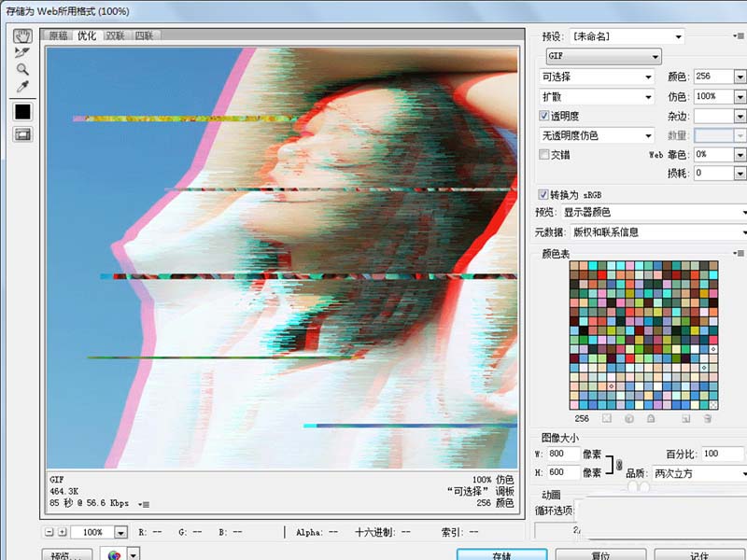This screenshot has height=560, width=747.
Task: Toggle slices visibility button
Action: 22,134
